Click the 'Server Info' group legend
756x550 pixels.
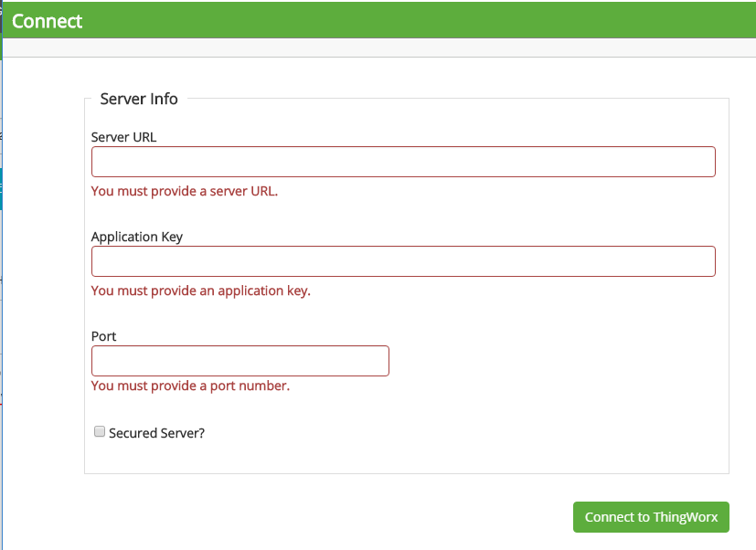click(139, 99)
